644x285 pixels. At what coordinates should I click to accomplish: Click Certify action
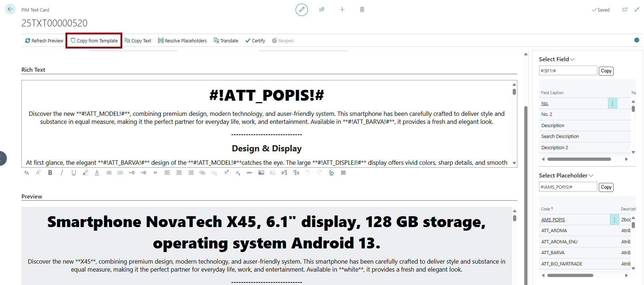point(255,41)
